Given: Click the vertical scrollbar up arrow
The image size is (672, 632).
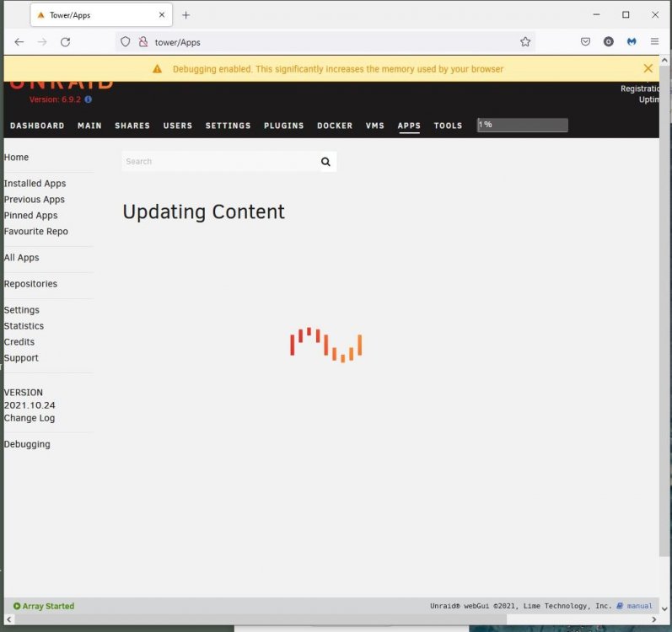Looking at the screenshot, I should click(664, 61).
